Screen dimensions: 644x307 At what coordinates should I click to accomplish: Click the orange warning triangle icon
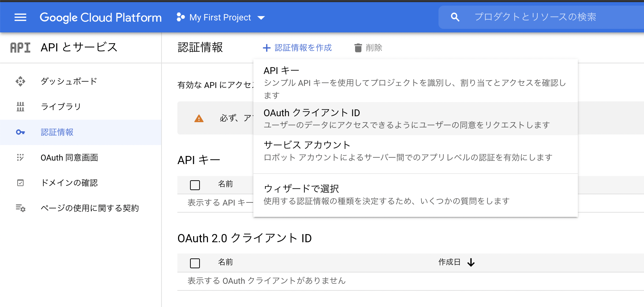pos(199,118)
